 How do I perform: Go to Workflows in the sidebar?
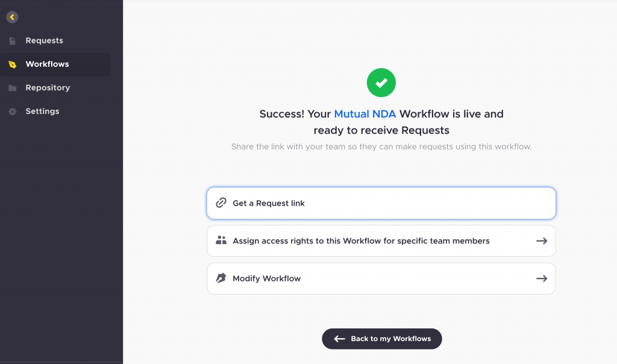point(55,64)
